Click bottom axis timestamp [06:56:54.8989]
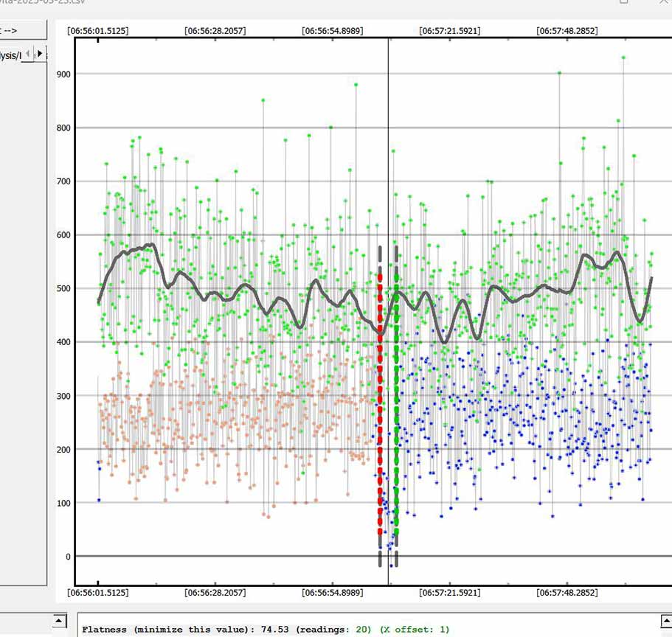Image resolution: width=672 pixels, height=637 pixels. coord(333,593)
